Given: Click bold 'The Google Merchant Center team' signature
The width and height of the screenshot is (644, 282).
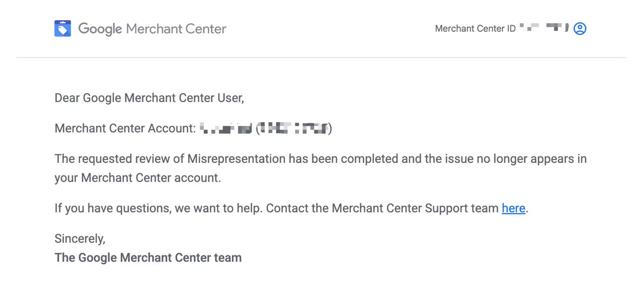Looking at the screenshot, I should [x=148, y=258].
